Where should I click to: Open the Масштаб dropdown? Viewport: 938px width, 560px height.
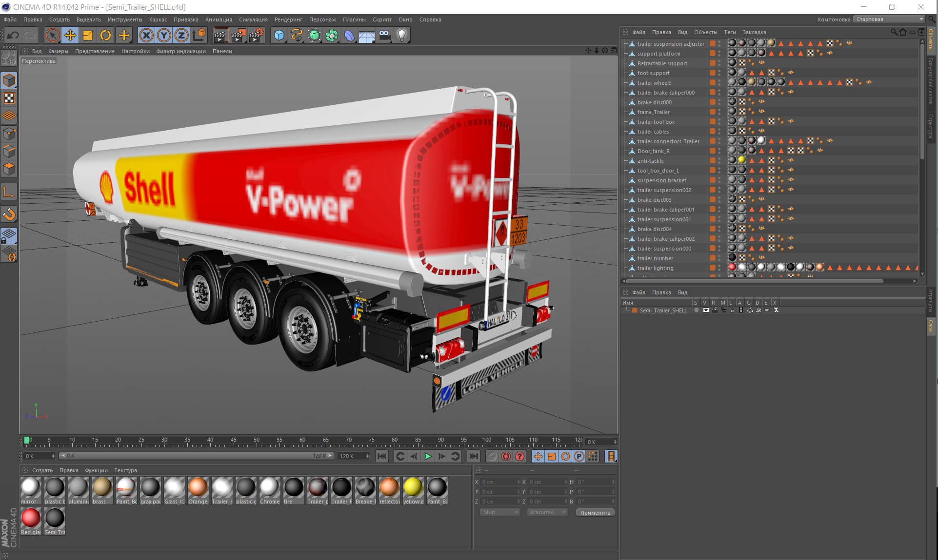547,512
